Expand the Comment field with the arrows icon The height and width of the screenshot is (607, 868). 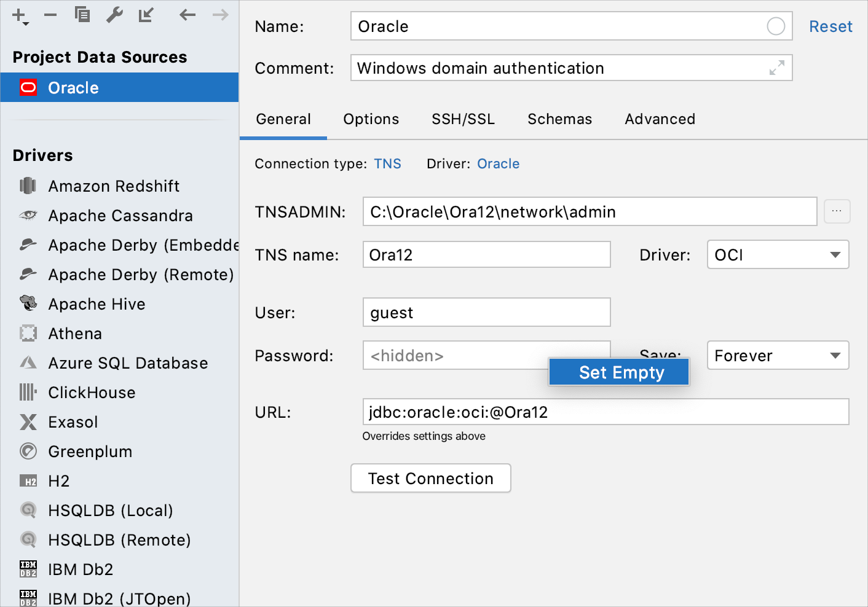[x=777, y=68]
